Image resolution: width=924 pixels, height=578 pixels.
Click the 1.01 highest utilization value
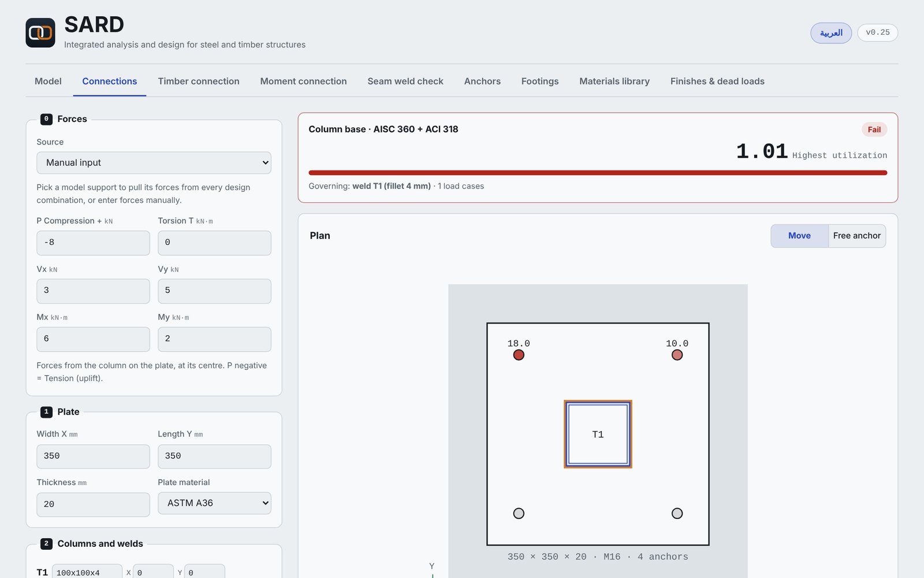762,151
